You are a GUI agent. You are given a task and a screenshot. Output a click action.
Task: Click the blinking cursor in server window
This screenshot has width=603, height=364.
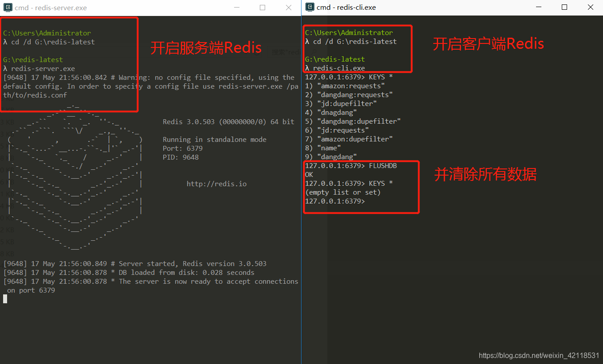tap(5, 299)
